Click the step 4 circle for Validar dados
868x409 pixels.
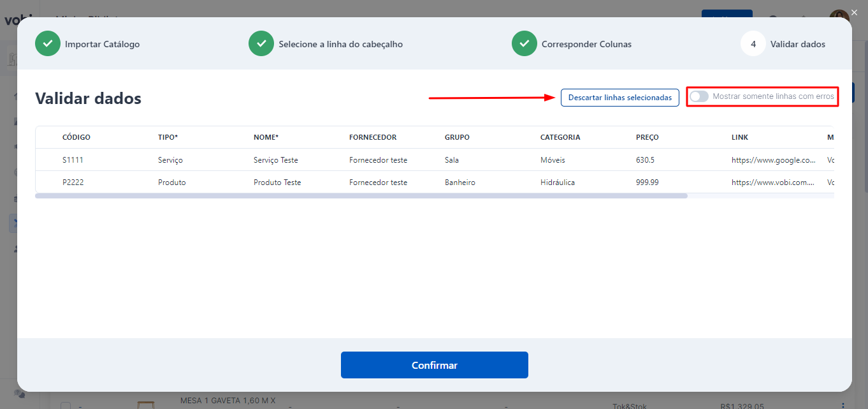pyautogui.click(x=753, y=43)
